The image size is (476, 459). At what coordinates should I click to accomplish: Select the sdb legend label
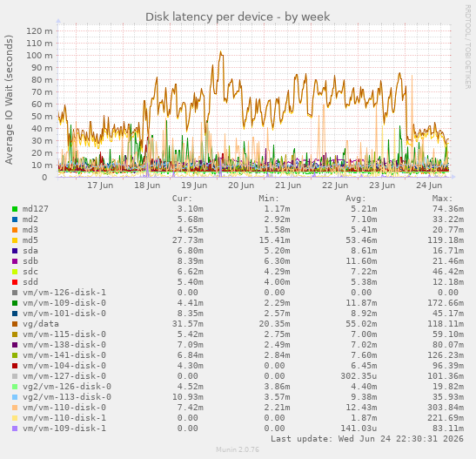click(x=30, y=261)
